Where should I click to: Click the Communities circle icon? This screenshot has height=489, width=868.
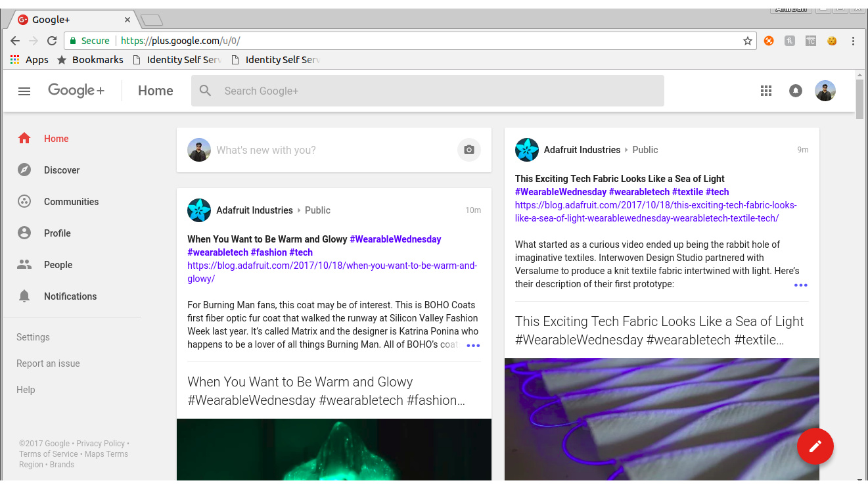point(24,202)
